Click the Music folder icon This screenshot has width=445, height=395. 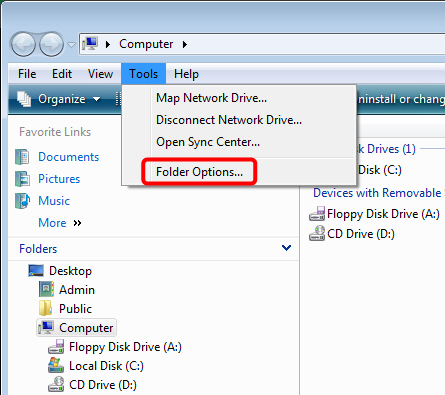click(22, 201)
